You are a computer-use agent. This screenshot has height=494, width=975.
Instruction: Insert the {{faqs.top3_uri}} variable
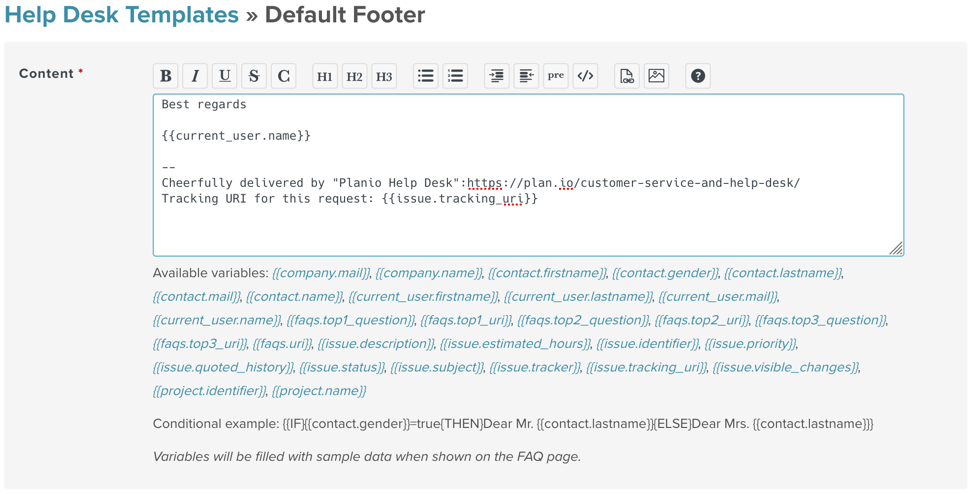[200, 344]
